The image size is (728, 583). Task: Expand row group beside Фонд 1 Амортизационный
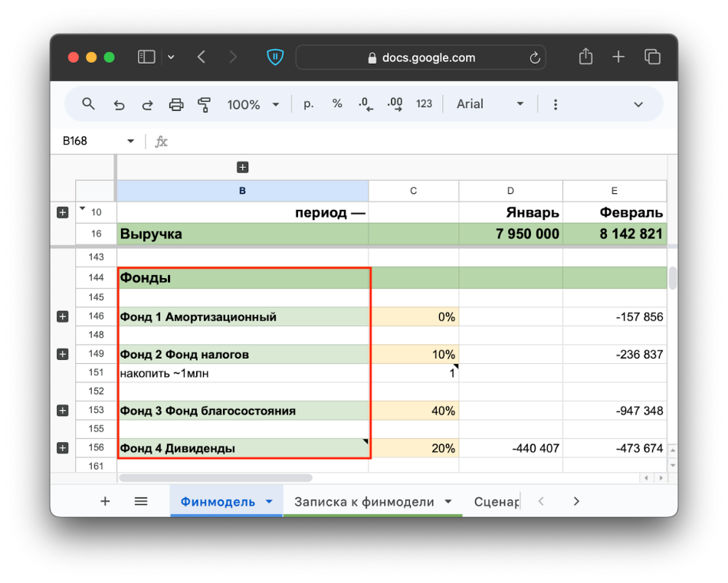click(63, 316)
